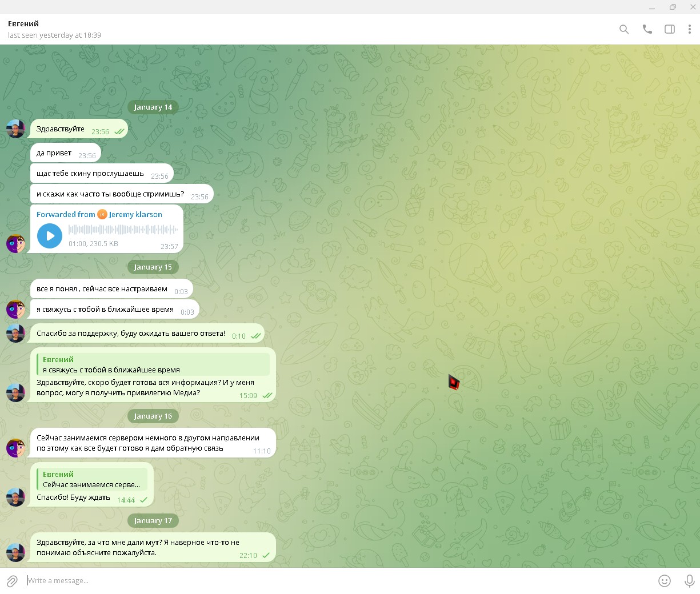Seek within the voice message waveform

[x=123, y=230]
